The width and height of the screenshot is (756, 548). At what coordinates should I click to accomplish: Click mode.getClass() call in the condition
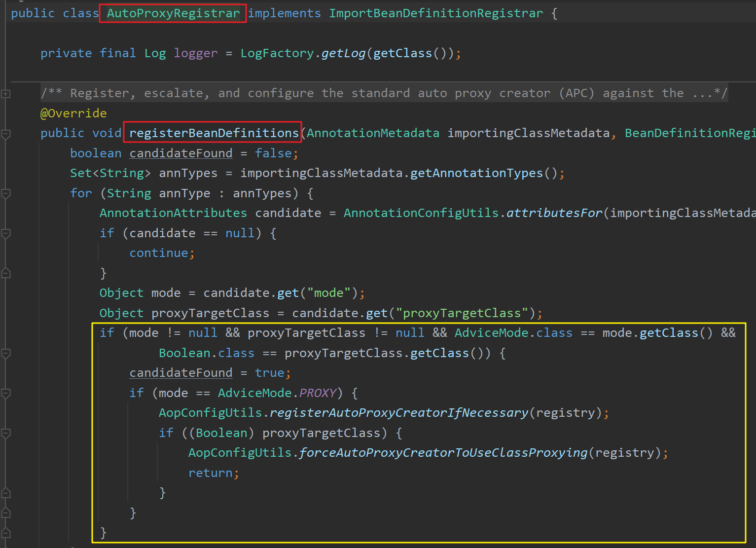tap(657, 333)
